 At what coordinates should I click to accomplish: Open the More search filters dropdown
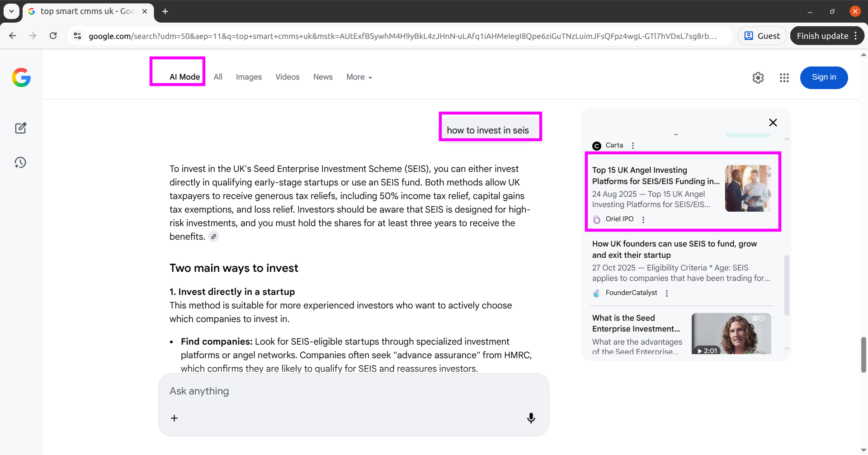(359, 77)
